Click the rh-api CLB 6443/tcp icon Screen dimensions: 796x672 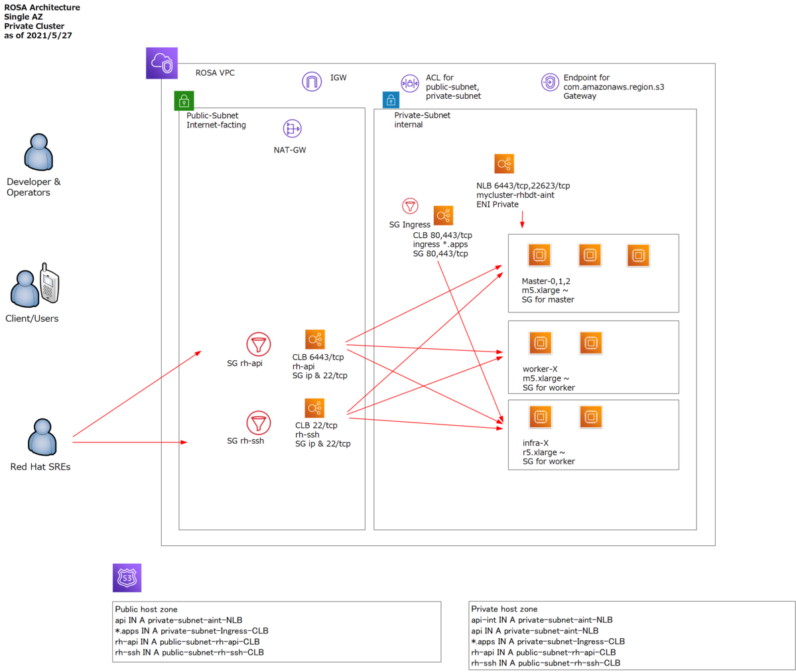coord(315,339)
